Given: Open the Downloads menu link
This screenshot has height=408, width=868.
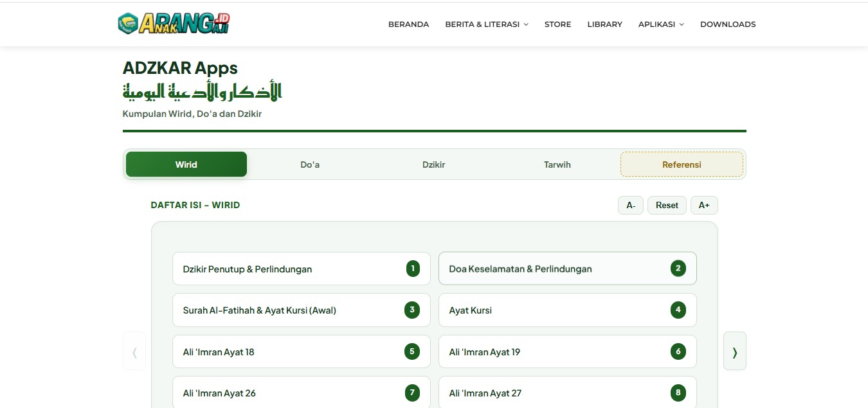Looking at the screenshot, I should pos(728,24).
